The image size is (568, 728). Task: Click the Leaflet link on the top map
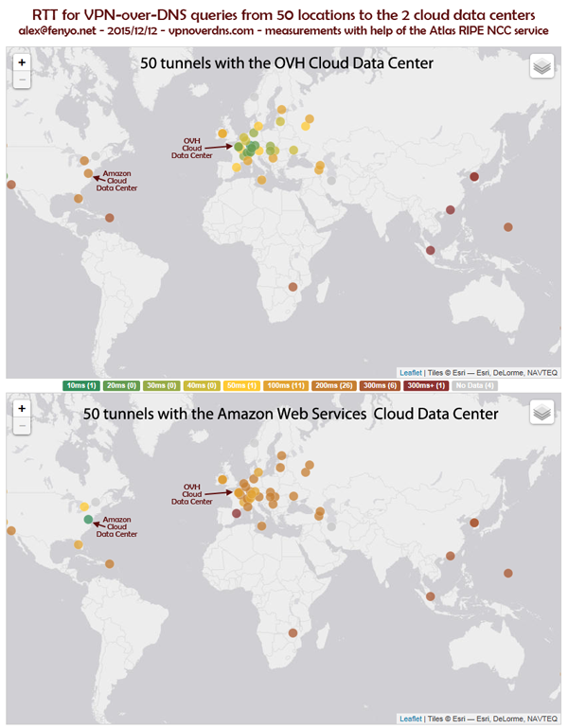(410, 373)
